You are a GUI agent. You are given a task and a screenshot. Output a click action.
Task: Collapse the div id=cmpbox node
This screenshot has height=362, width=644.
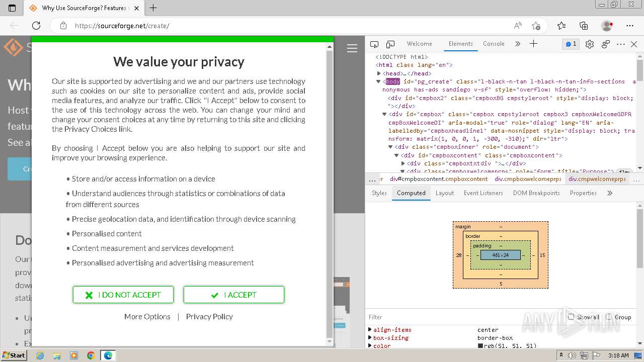[x=384, y=114]
